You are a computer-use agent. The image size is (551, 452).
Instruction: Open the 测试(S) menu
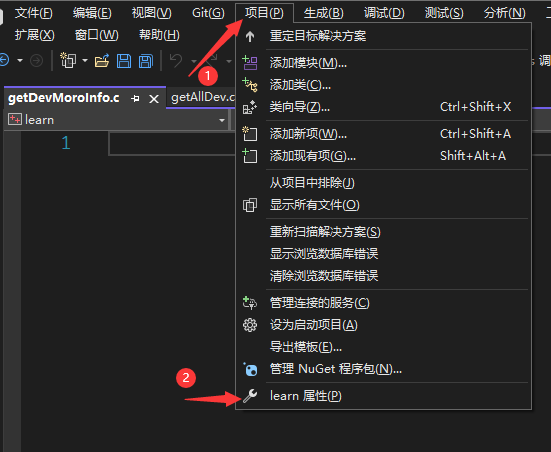point(444,13)
